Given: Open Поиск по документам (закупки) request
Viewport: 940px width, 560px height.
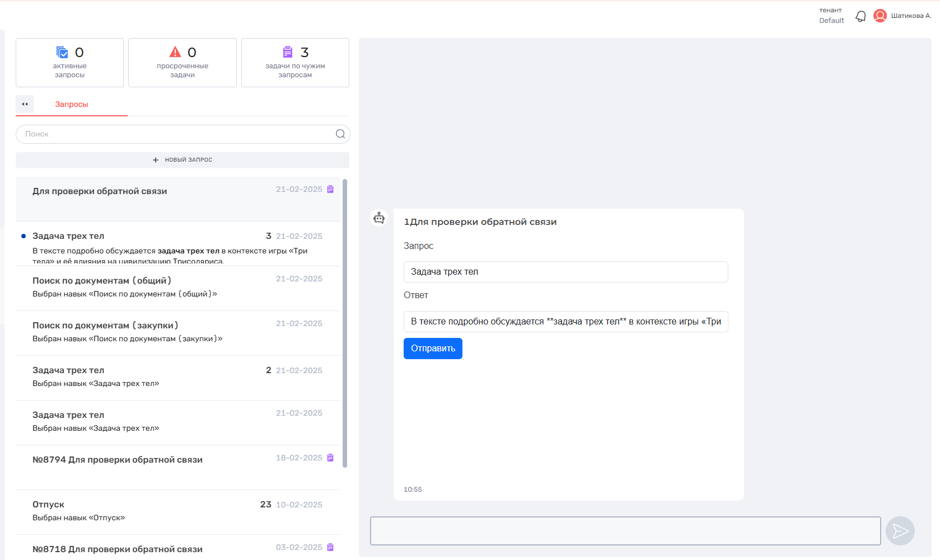Looking at the screenshot, I should coord(178,333).
